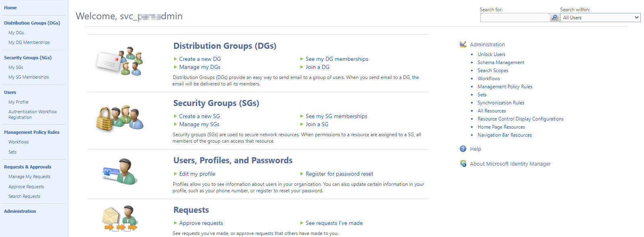Image resolution: width=644 pixels, height=237 pixels.
Task: Click the search magnifier icon button
Action: pyautogui.click(x=555, y=17)
